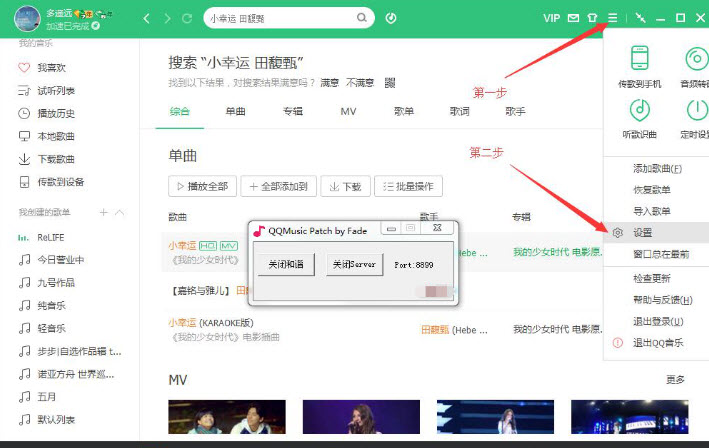
Task: Switch to the 专辑 tab
Action: pos(293,111)
